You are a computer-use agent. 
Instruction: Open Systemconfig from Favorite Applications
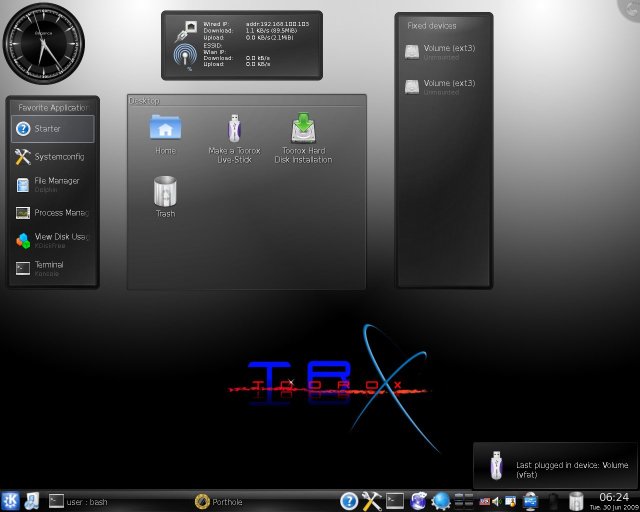[x=53, y=157]
